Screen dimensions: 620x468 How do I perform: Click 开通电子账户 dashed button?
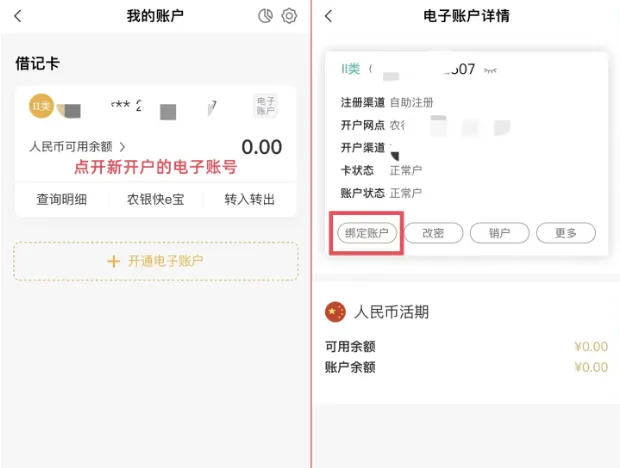click(x=156, y=261)
